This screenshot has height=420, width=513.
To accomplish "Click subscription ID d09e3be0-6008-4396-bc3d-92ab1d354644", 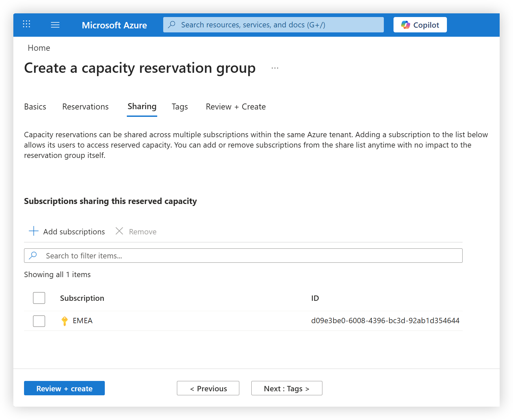I will pyautogui.click(x=385, y=321).
